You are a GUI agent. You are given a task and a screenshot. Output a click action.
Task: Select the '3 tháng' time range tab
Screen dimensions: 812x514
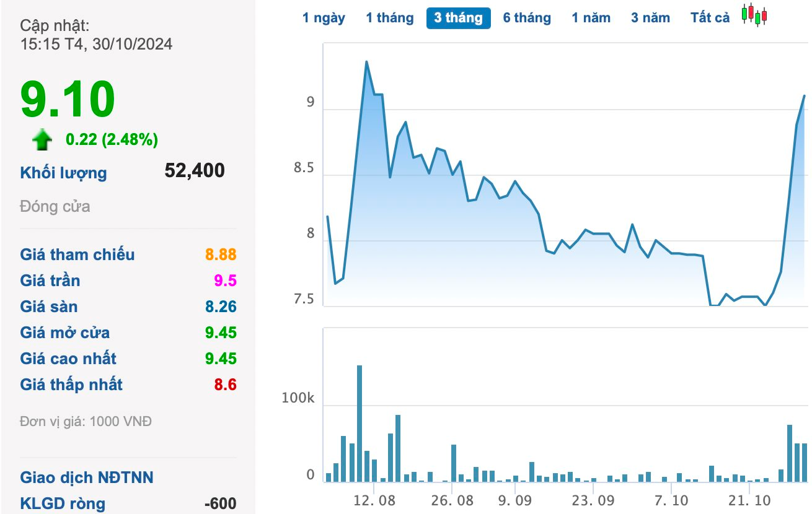458,18
